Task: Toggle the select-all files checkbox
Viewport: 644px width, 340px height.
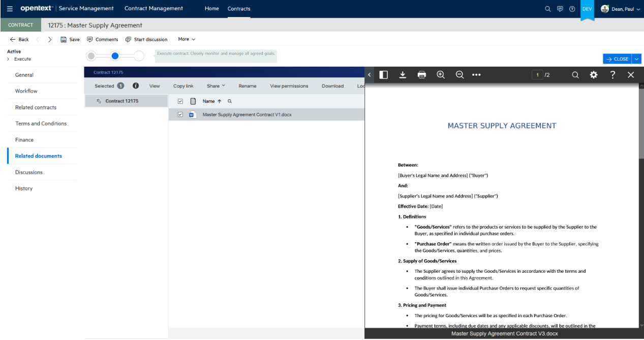Action: point(180,101)
